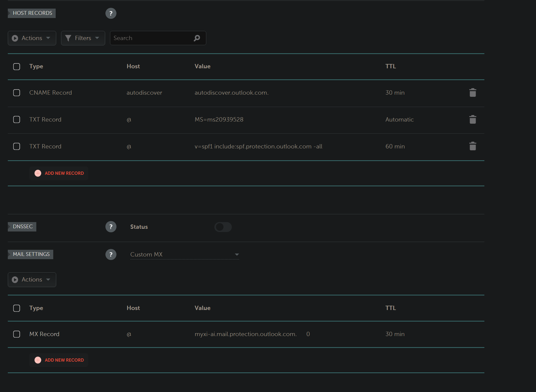This screenshot has height=392, width=536.
Task: Delete the autodiscover CNAME record via trash icon
Action: [473, 93]
